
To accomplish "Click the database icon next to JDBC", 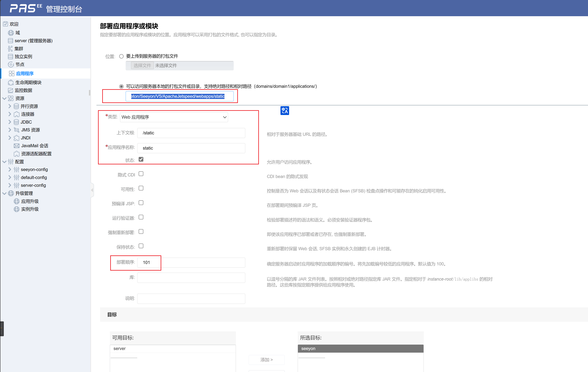I will [x=16, y=122].
